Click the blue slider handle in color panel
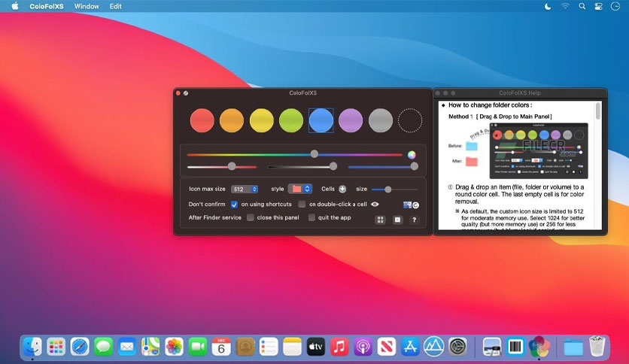Viewport: 629px width, 364px height. pos(415,166)
